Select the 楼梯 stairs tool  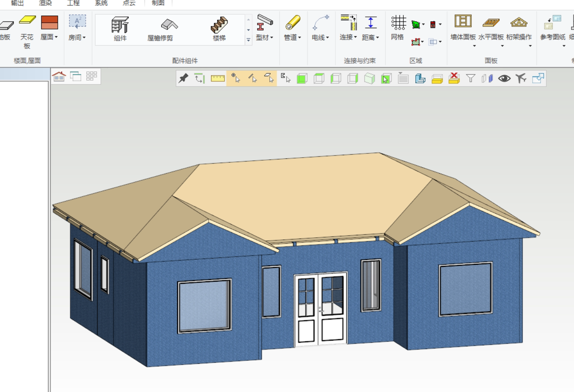(219, 29)
